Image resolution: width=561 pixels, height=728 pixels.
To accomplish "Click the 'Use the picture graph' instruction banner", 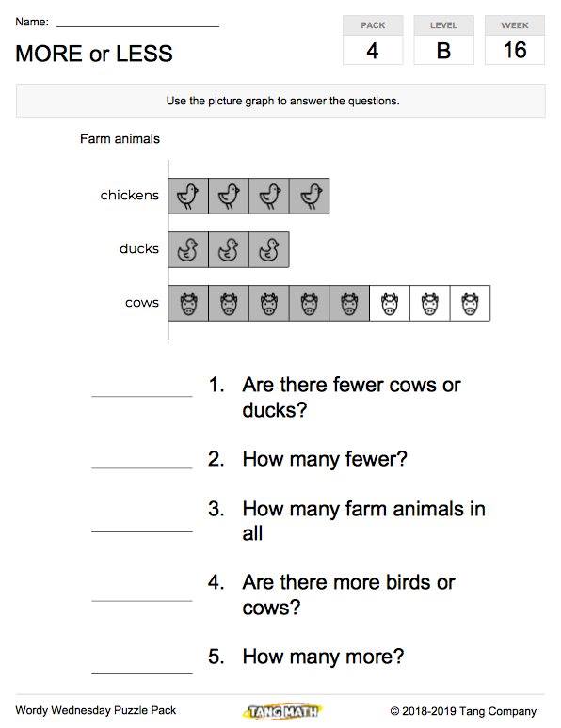I will pos(280,101).
